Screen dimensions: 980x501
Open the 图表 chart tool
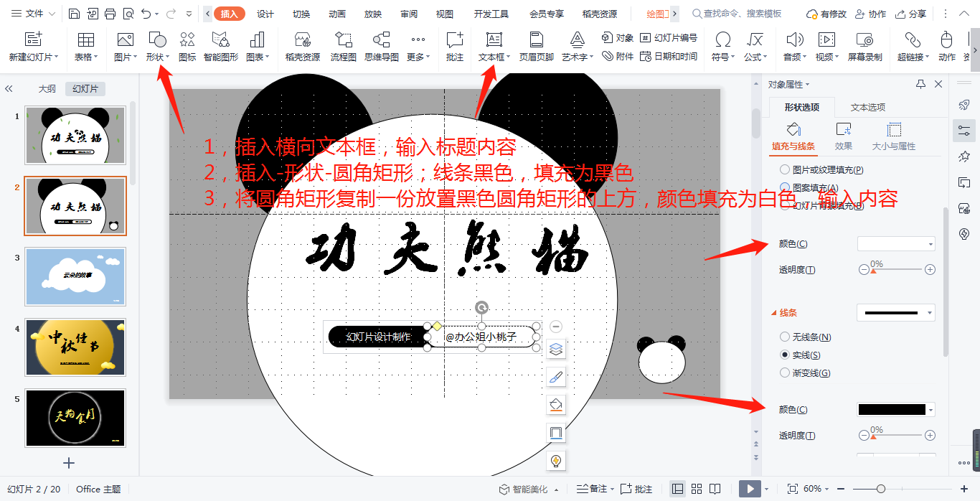pos(257,47)
